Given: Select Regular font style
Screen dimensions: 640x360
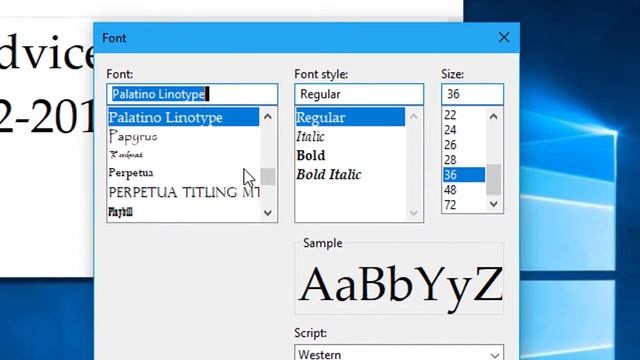Looking at the screenshot, I should [x=350, y=117].
